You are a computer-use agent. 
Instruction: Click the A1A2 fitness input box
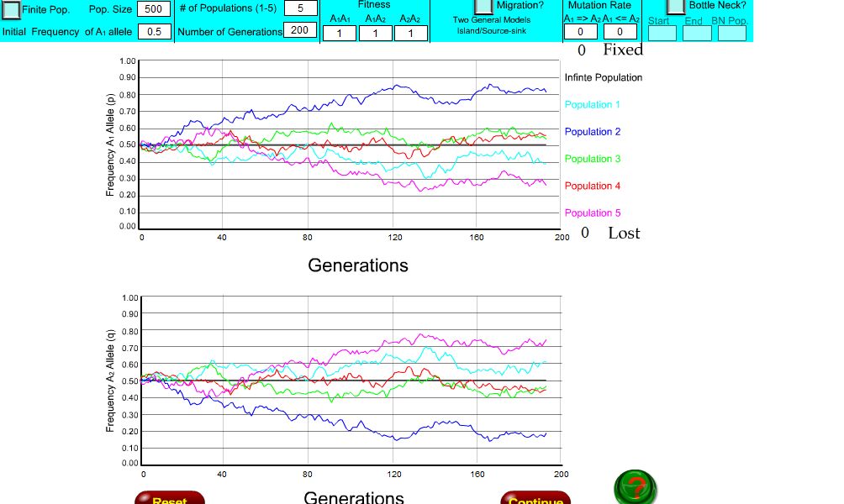(x=375, y=34)
